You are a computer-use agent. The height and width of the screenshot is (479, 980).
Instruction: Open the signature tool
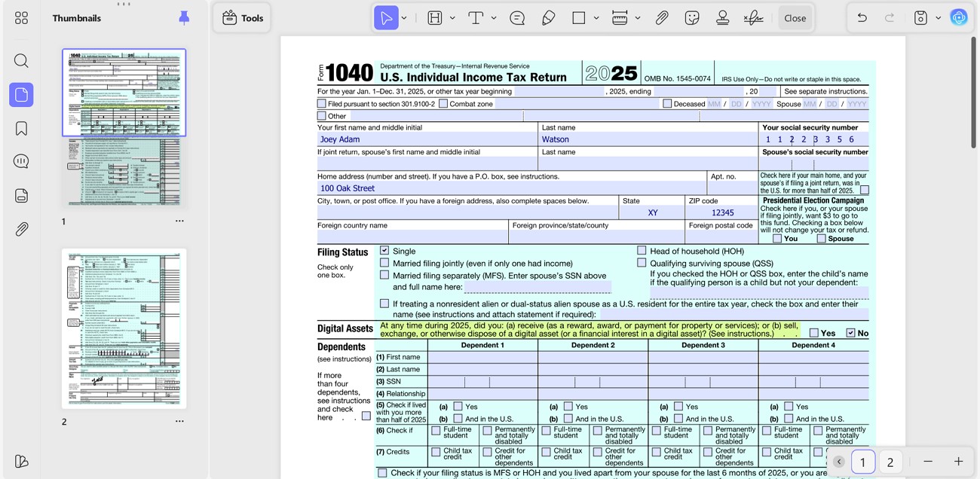[x=753, y=18]
